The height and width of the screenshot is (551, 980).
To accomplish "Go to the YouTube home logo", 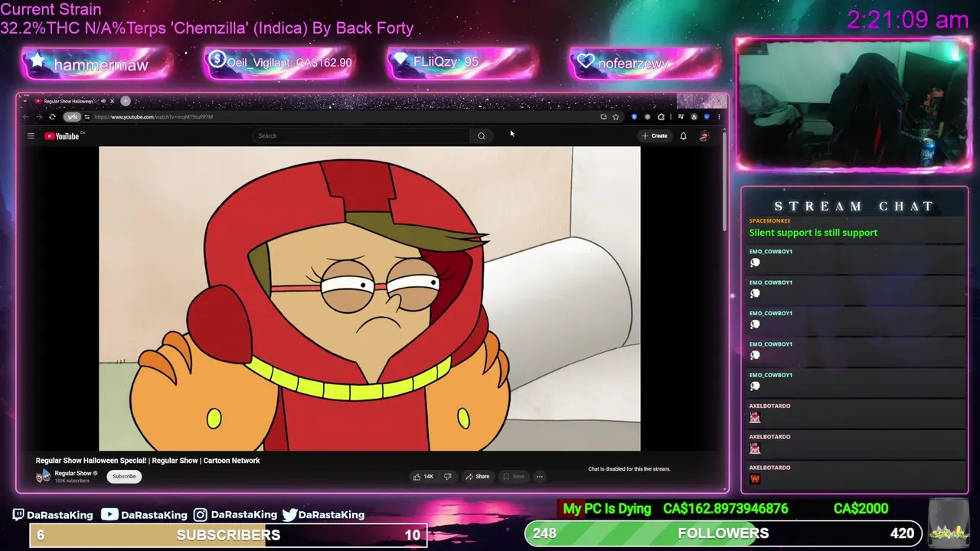I will (x=62, y=136).
